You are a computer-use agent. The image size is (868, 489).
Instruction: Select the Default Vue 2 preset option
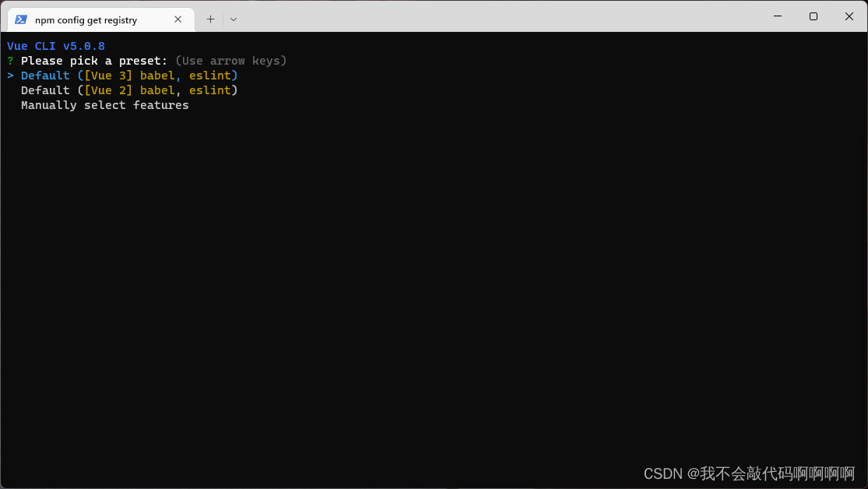129,90
